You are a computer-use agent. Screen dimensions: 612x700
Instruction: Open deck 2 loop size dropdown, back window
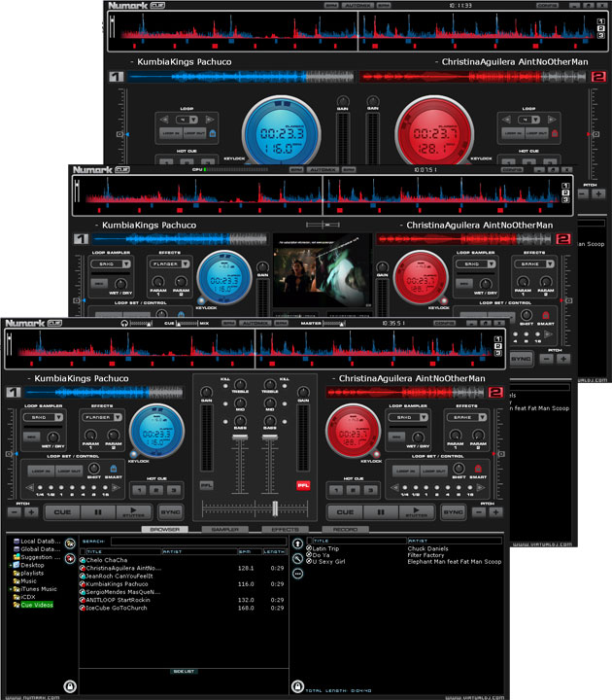535,120
